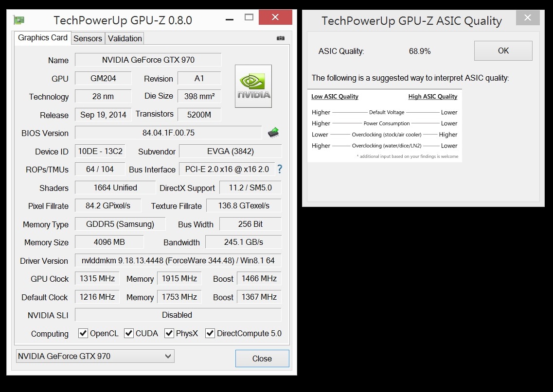Click the High ASIC Quality heading
Image resolution: width=553 pixels, height=392 pixels.
point(433,97)
